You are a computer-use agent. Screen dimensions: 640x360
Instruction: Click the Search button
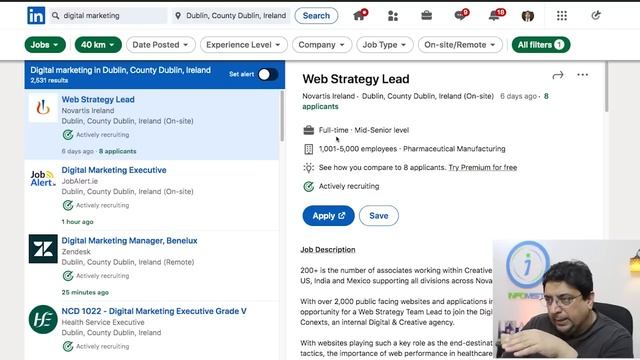(316, 16)
